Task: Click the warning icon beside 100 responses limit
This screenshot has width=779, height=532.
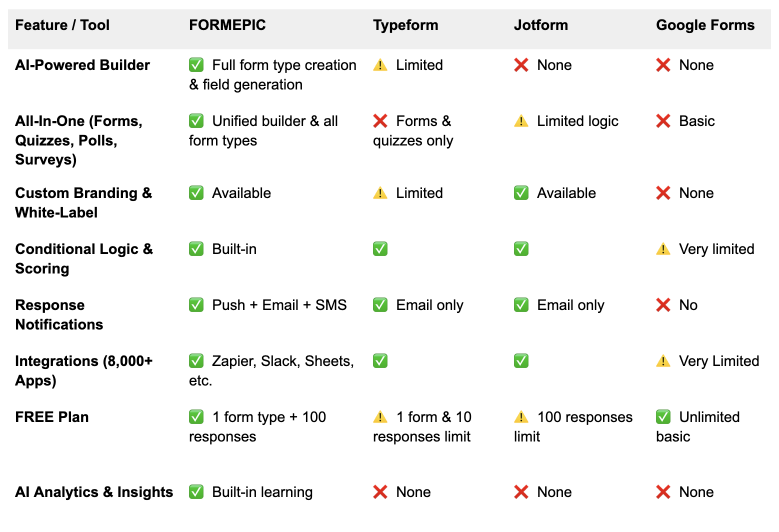Action: [521, 417]
